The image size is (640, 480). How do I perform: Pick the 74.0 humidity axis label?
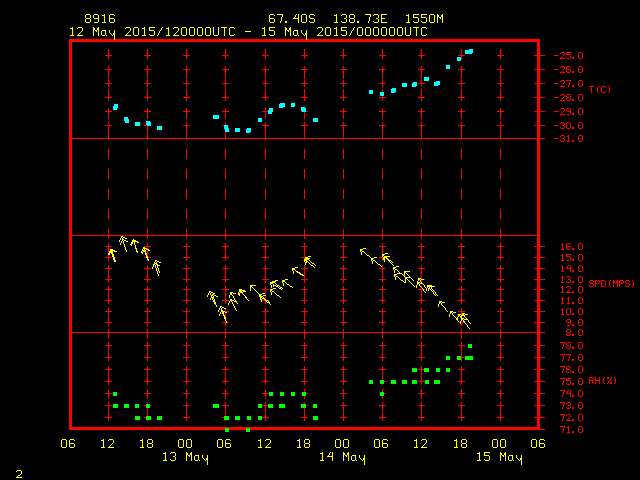[572, 394]
